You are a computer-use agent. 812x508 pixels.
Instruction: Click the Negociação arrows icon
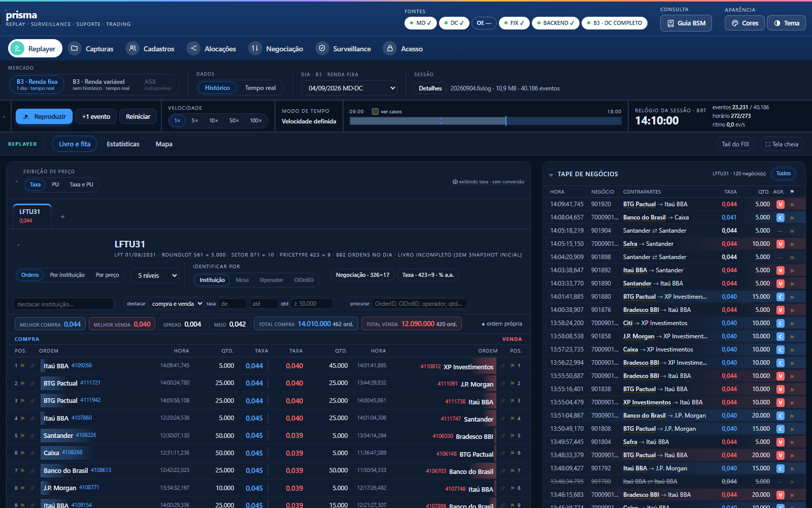click(x=255, y=48)
